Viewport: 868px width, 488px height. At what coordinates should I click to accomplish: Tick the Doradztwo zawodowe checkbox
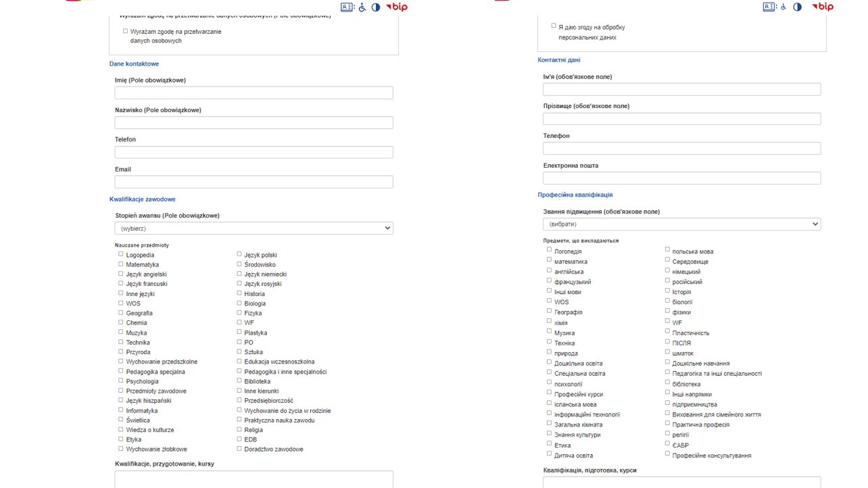pyautogui.click(x=239, y=448)
